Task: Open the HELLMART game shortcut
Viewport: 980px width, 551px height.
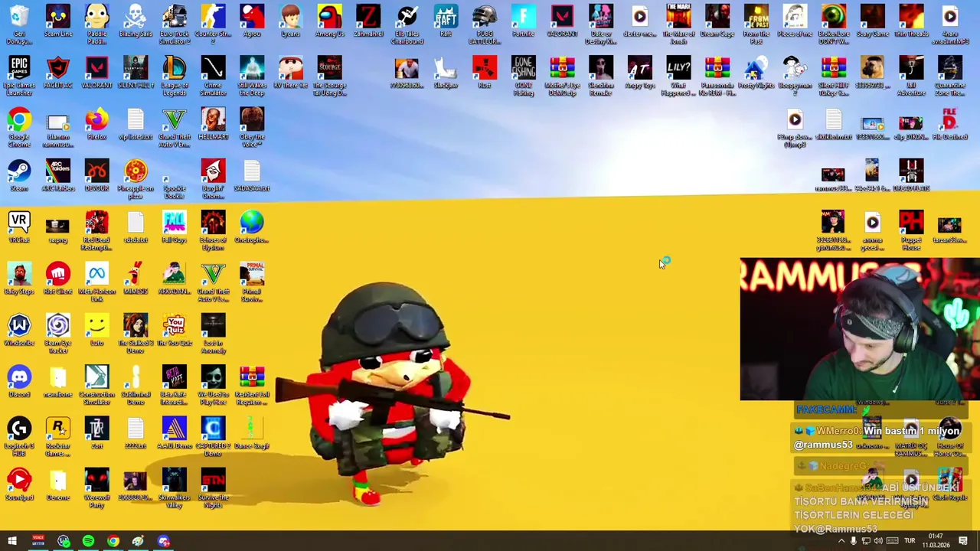Action: (214, 124)
